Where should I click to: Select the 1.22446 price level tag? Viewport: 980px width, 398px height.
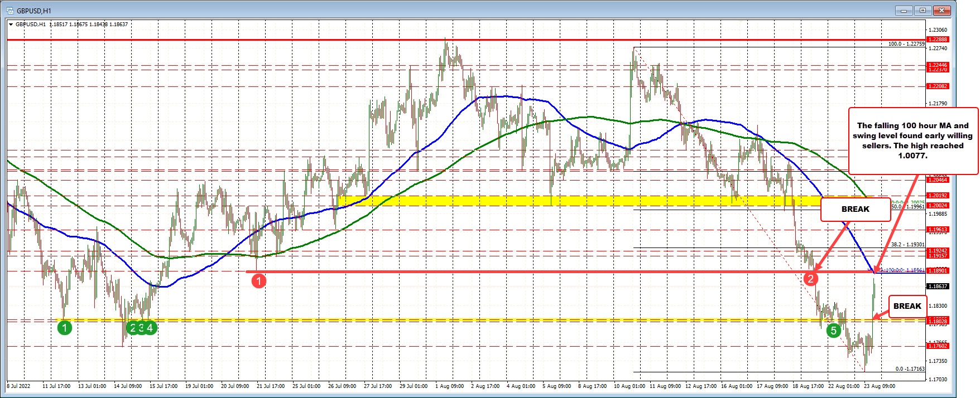[937, 65]
